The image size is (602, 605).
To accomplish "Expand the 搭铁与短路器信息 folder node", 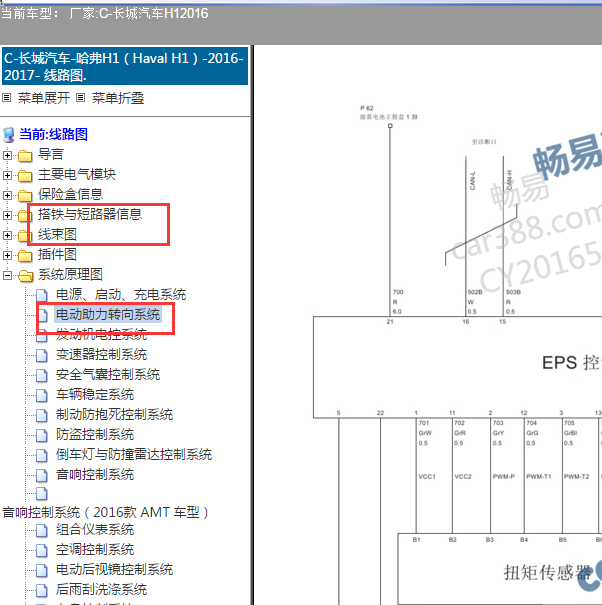I will (7, 215).
